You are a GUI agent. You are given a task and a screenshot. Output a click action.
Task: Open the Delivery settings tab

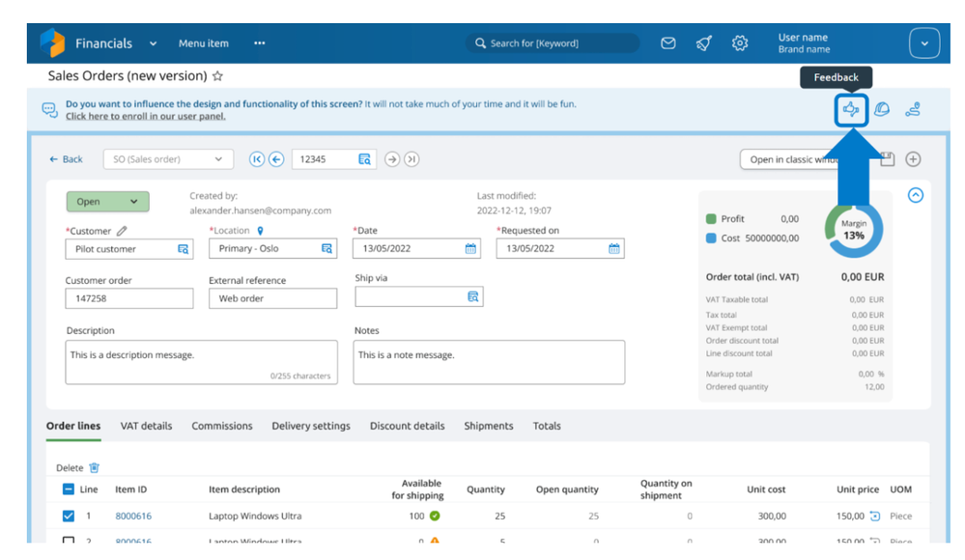tap(311, 426)
